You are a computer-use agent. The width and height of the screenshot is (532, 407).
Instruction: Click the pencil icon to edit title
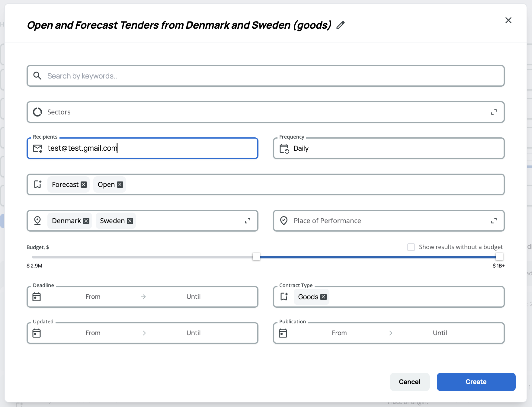click(x=340, y=25)
